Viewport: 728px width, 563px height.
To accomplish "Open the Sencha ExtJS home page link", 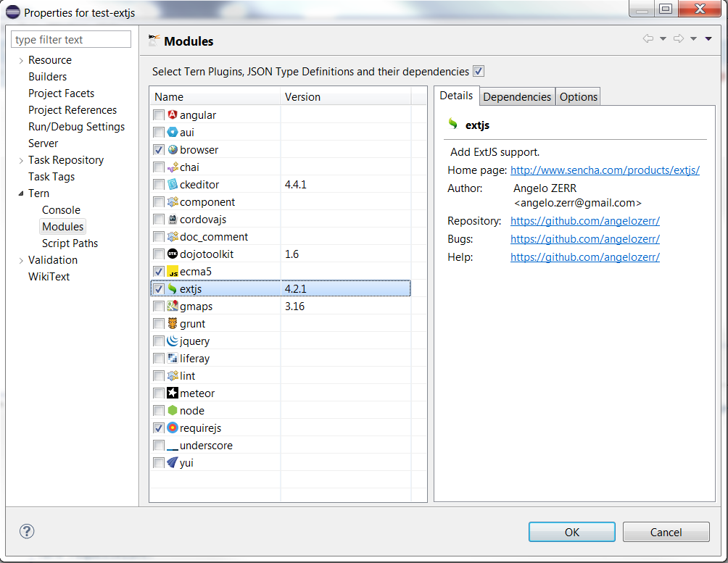I will coord(605,170).
